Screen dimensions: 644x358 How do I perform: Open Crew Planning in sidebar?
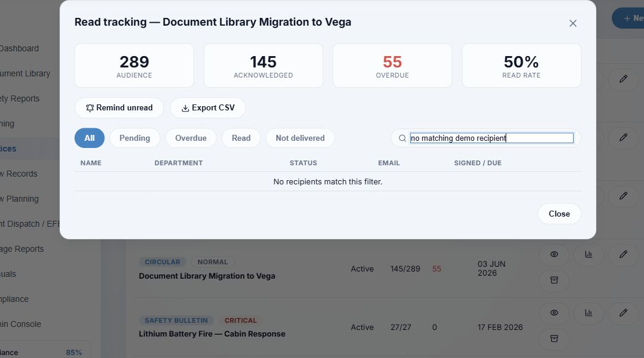pos(19,199)
